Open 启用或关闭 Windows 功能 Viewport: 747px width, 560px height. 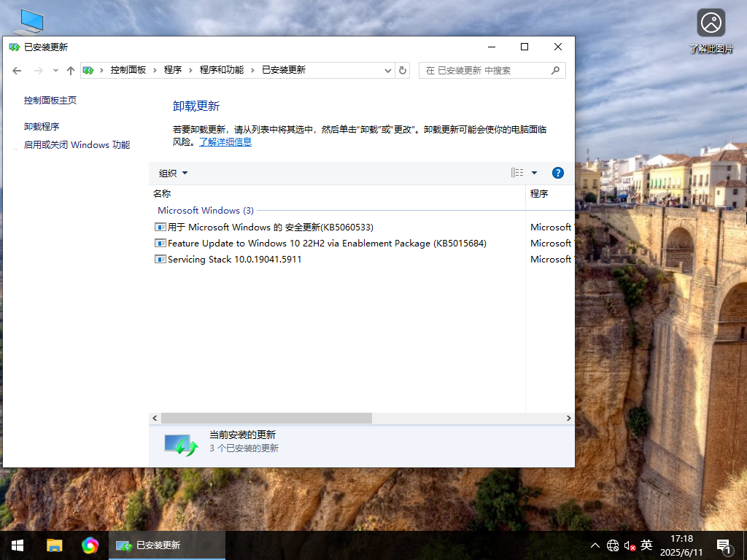click(71, 144)
